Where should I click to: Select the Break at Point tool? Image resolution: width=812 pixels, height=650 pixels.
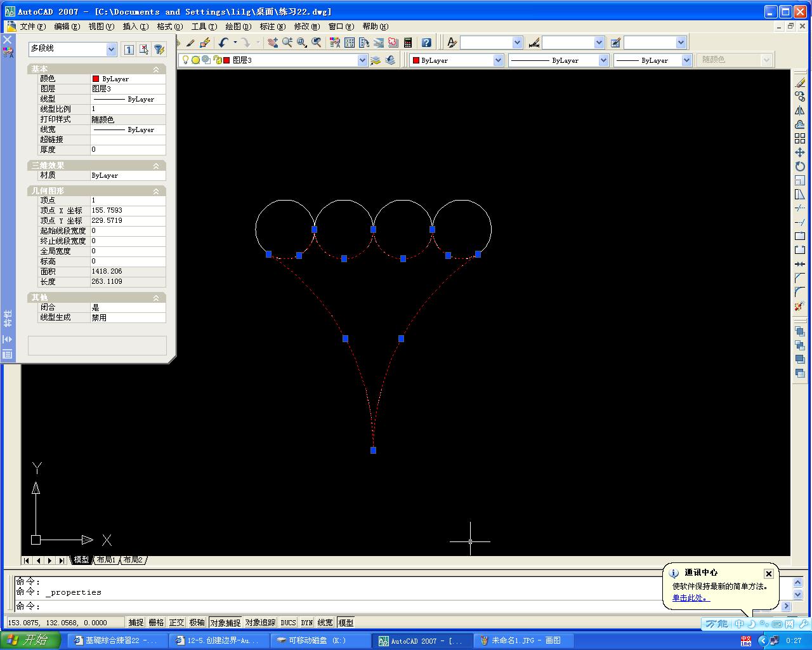tap(800, 236)
